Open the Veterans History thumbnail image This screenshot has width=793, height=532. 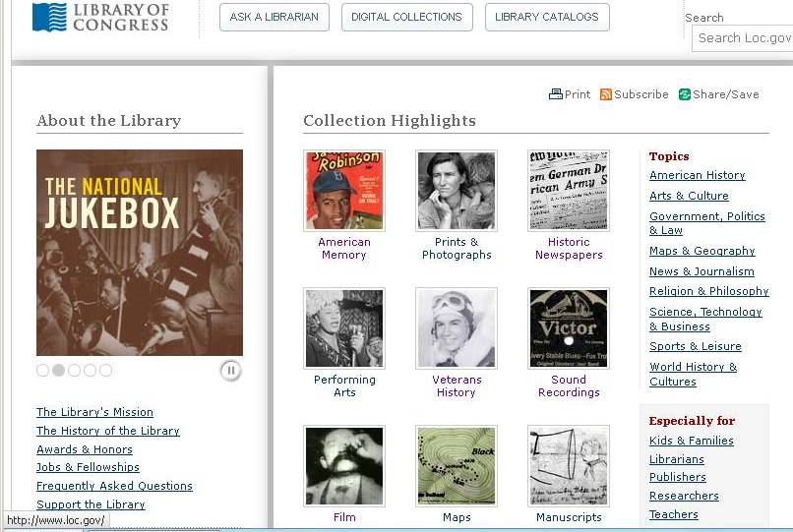(457, 328)
